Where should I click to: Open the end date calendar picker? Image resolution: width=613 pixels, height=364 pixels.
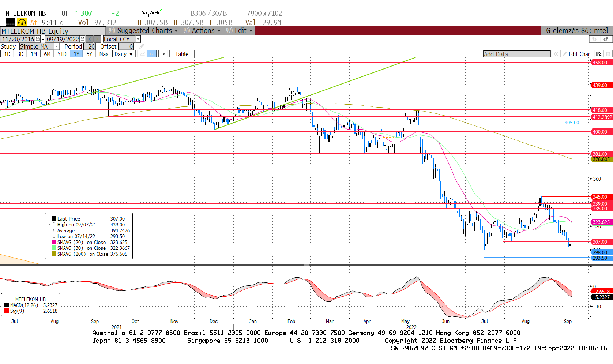(x=82, y=39)
